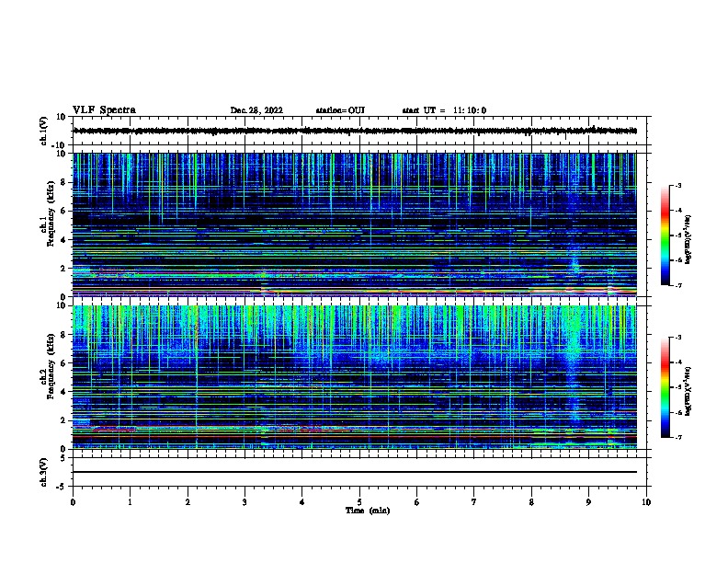
Task: Click the "10" tick on time axis
Action: tap(646, 502)
